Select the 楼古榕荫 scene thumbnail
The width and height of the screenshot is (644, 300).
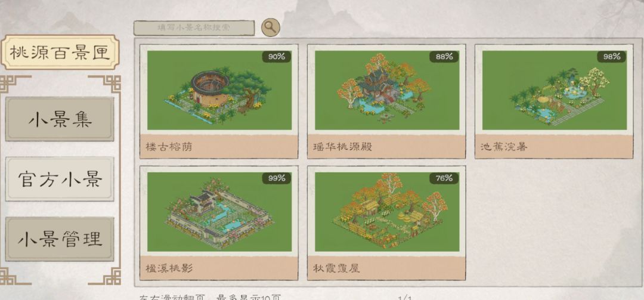219,91
